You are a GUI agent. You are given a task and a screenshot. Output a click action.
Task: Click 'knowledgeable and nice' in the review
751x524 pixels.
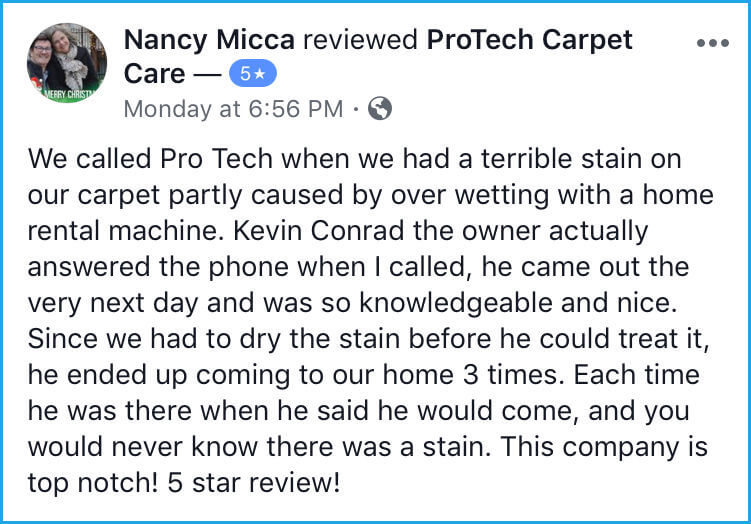click(515, 303)
